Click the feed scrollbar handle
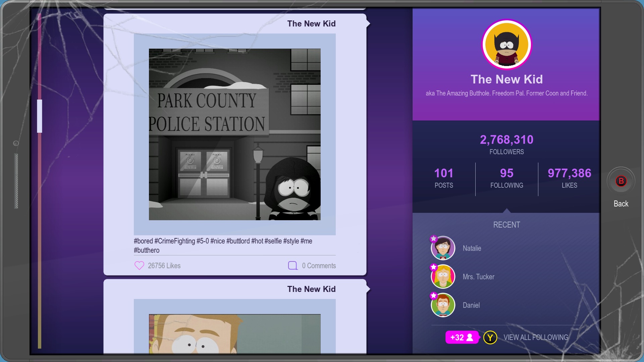 click(40, 116)
